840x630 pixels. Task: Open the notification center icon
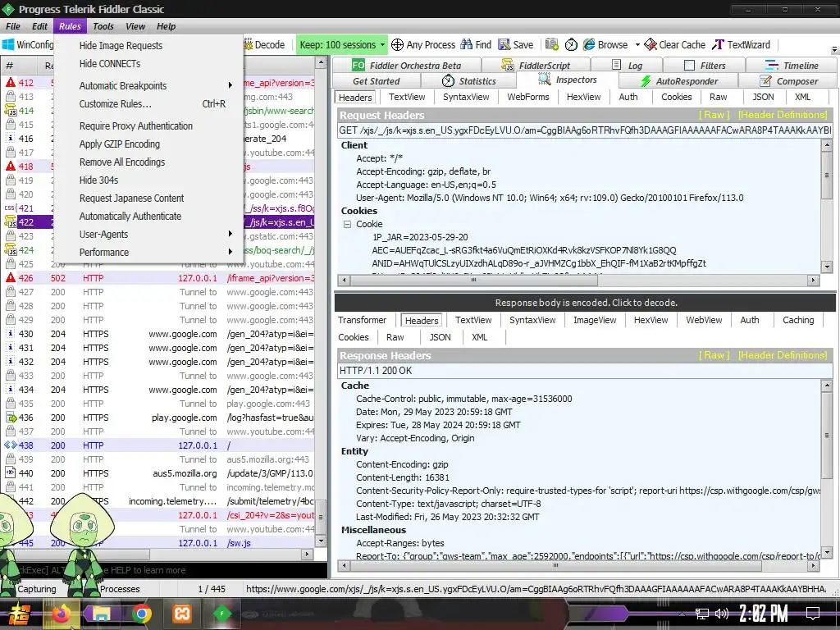[x=813, y=614]
